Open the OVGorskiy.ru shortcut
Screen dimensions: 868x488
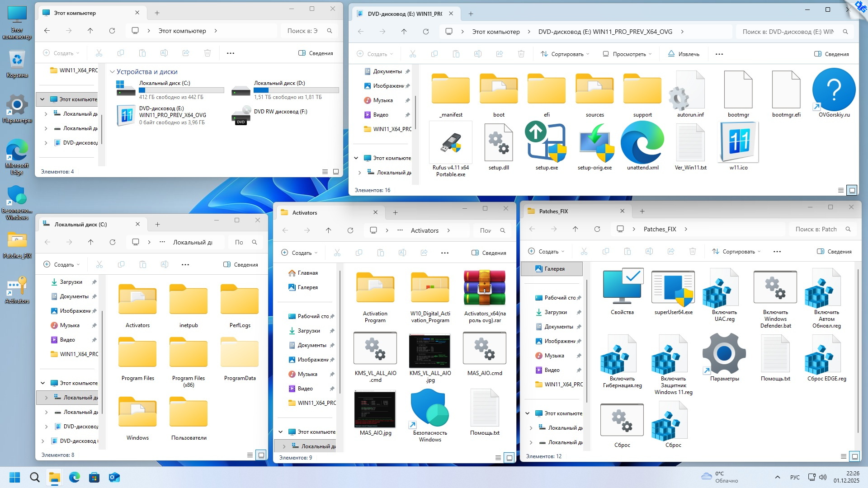834,90
